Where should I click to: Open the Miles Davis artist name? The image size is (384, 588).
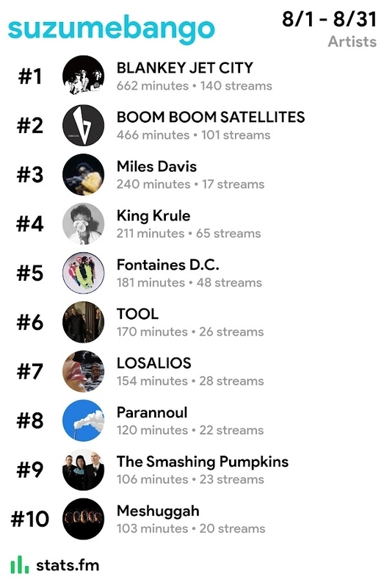[x=156, y=167]
